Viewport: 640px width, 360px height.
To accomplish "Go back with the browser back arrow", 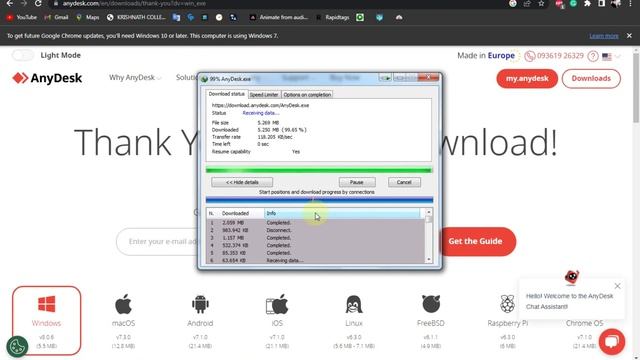I will pos(9,3).
